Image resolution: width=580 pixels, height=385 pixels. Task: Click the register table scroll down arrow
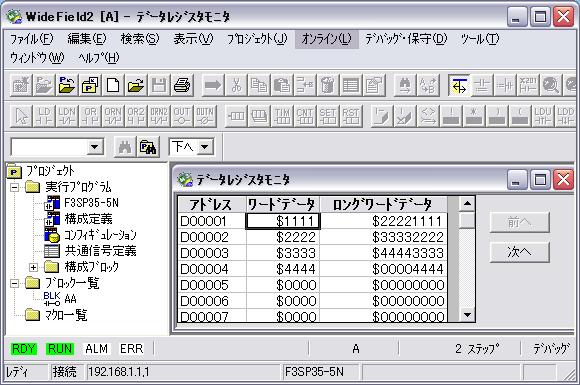(467, 315)
